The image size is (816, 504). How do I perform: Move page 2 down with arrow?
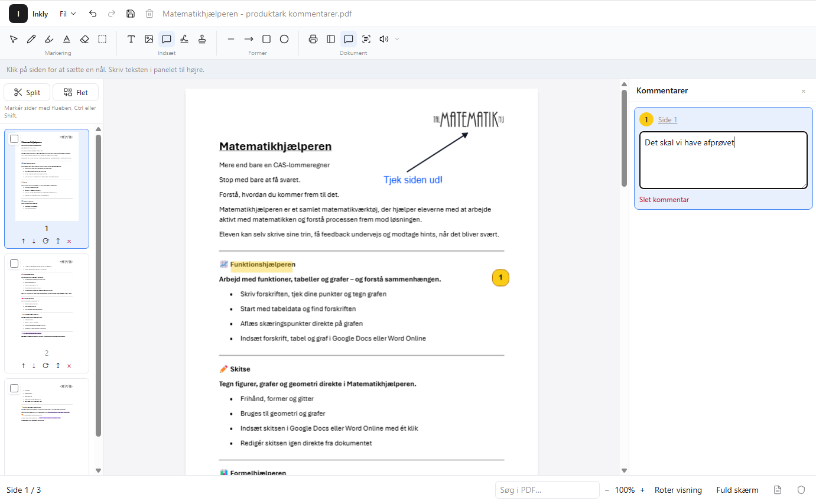point(34,366)
